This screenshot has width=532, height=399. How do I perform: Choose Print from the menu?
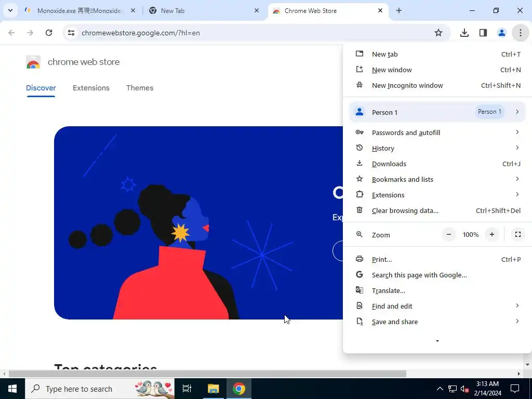(437, 260)
